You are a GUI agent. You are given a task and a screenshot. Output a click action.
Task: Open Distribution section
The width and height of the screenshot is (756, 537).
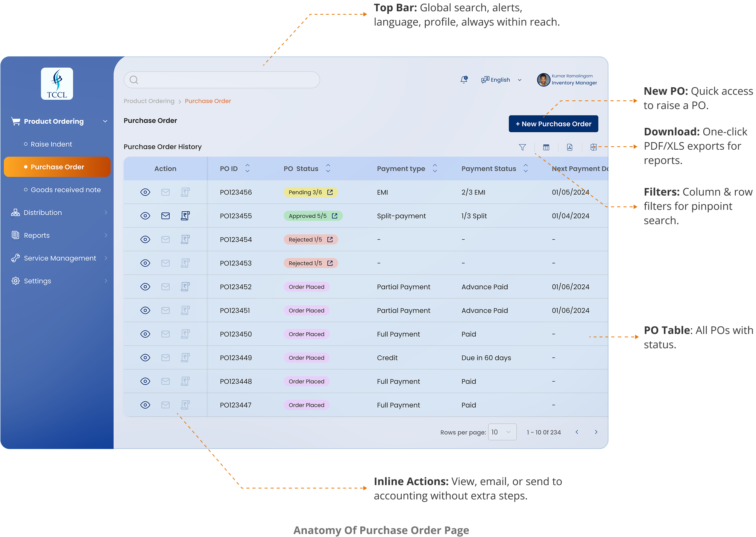point(43,212)
